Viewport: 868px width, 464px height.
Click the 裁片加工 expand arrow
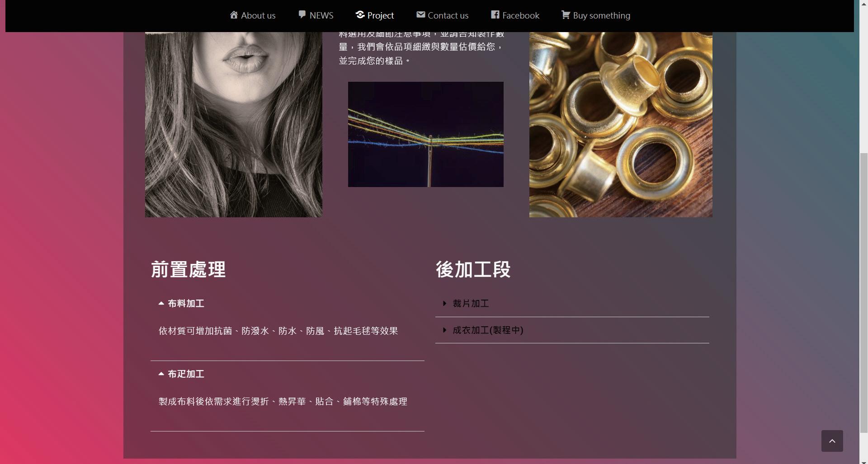point(445,304)
